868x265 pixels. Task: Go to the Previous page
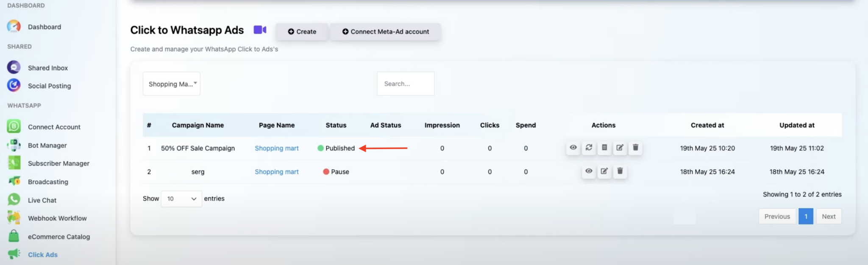(x=777, y=216)
